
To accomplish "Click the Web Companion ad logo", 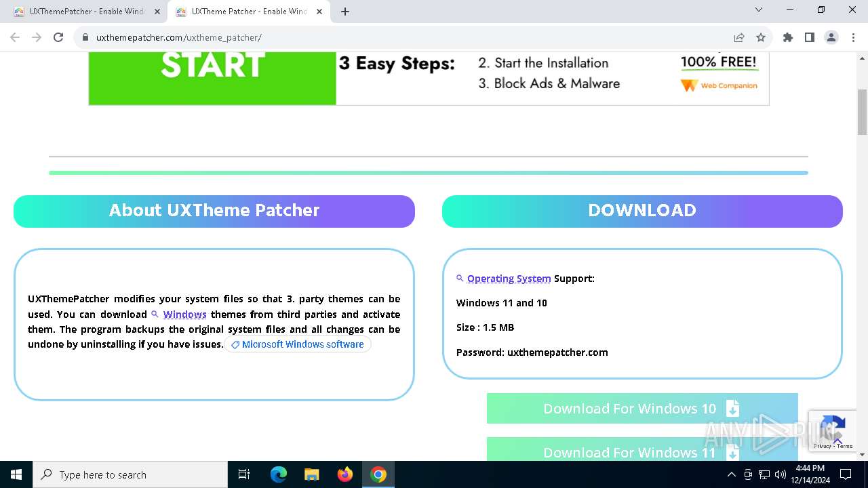I will pos(719,85).
